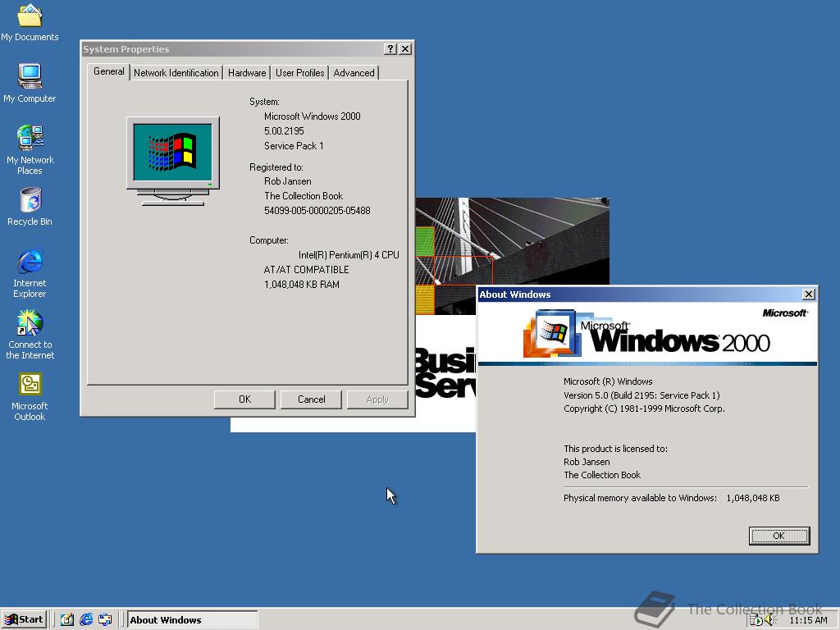Click the Windows monitor logo image
This screenshot has height=630, width=840.
173,161
